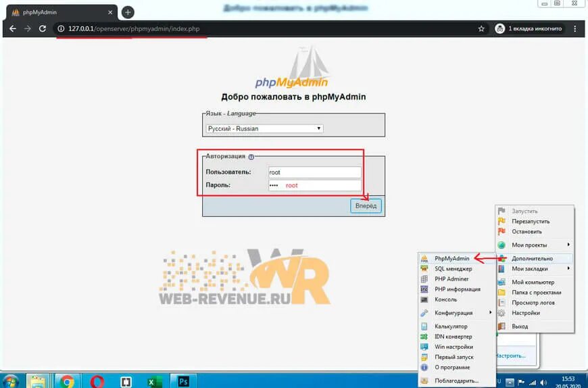This screenshot has height=388, width=588.
Task: Choose Поблагодарить... from the submenu
Action: click(x=457, y=381)
